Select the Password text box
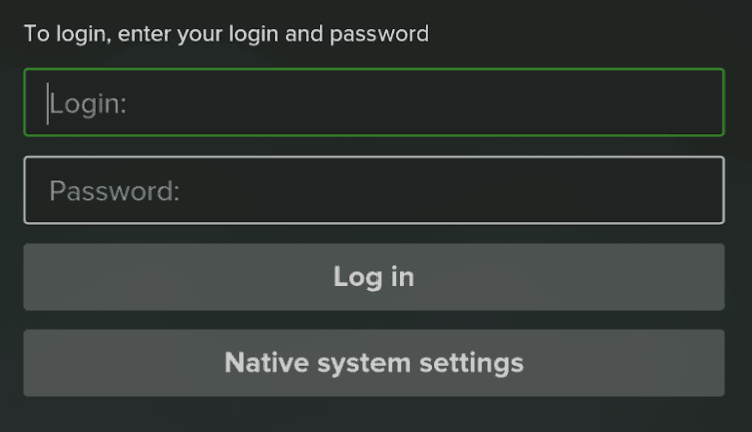Viewport: 752px width, 432px height. pos(374,190)
